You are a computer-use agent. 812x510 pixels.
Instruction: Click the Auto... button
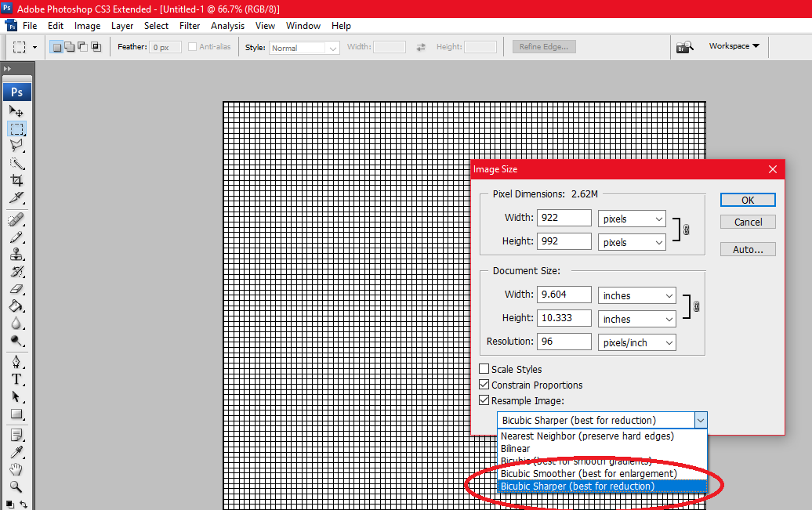[x=748, y=249]
